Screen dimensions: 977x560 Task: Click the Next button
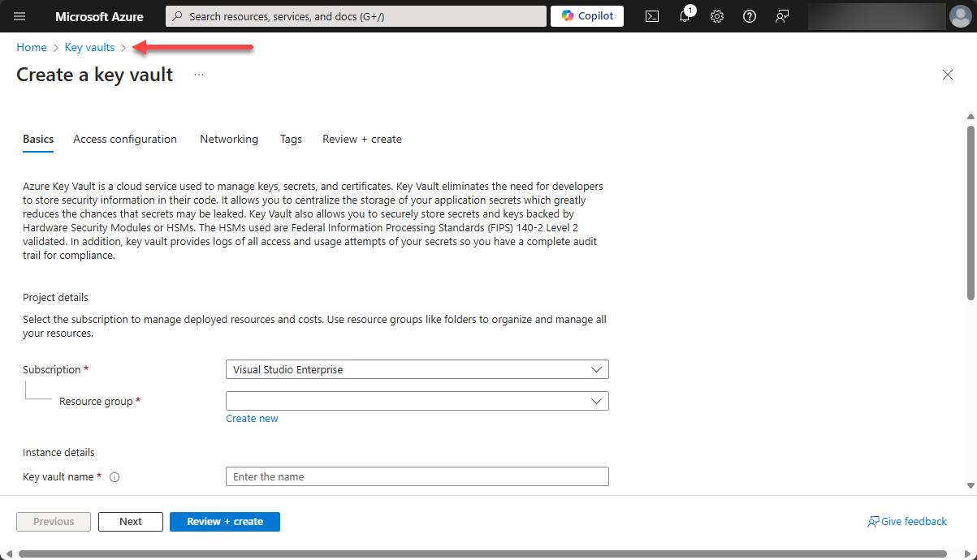tap(131, 522)
